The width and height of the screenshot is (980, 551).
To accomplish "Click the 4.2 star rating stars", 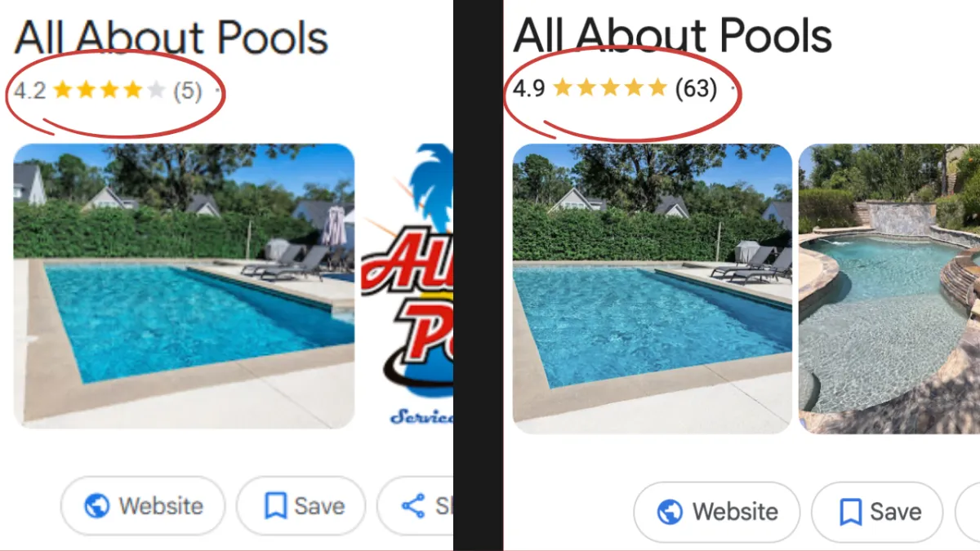I will coord(109,90).
